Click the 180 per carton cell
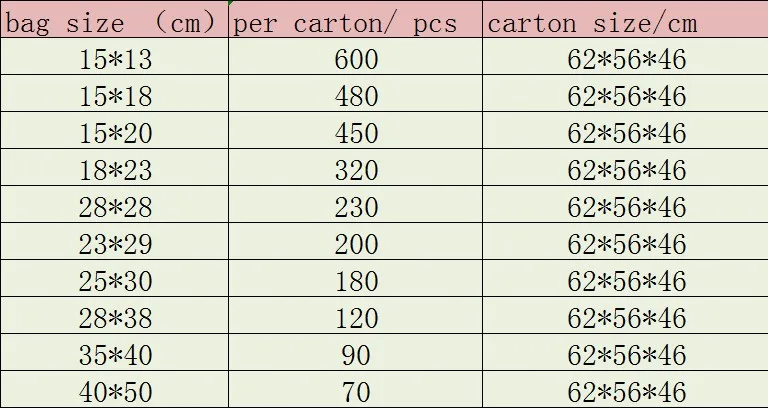 pos(356,282)
